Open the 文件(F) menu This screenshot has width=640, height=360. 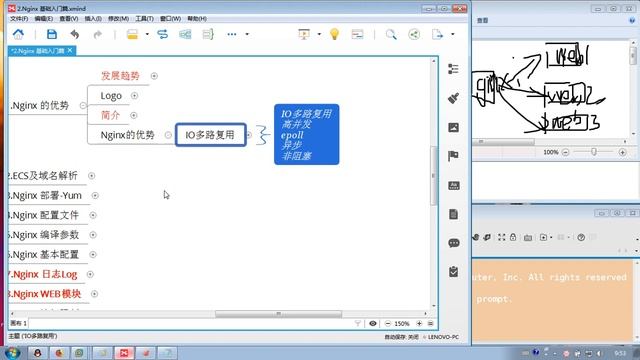[x=19, y=19]
